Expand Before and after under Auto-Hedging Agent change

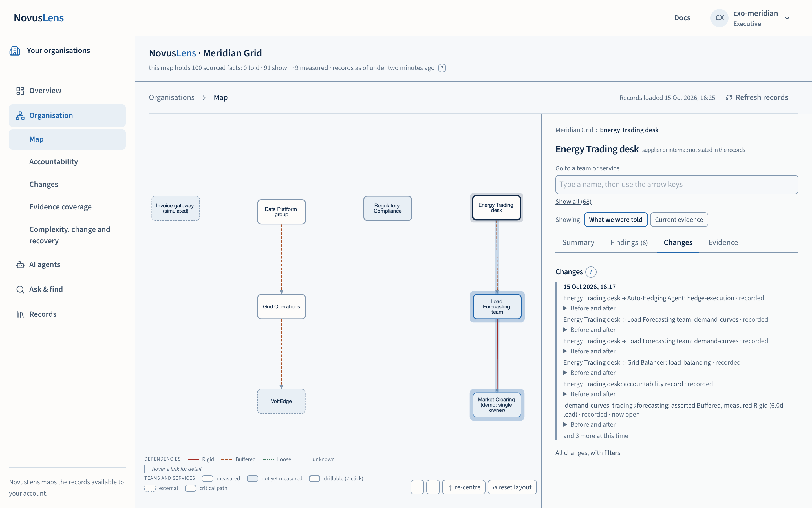click(x=590, y=308)
